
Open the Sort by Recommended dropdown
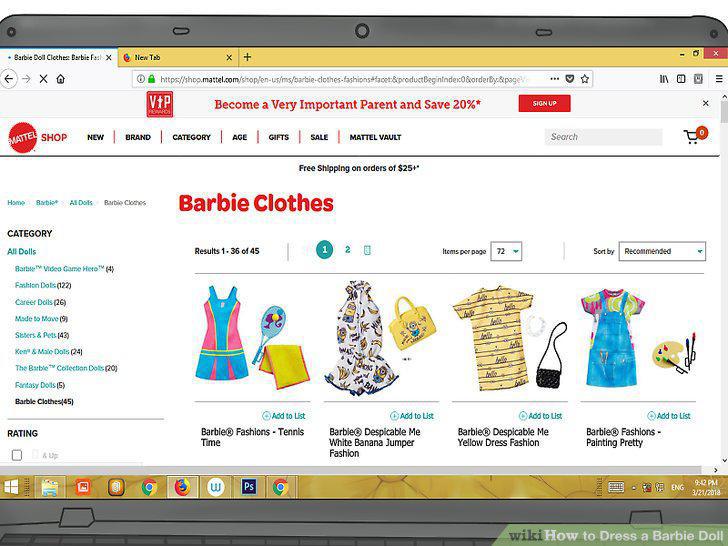point(662,251)
